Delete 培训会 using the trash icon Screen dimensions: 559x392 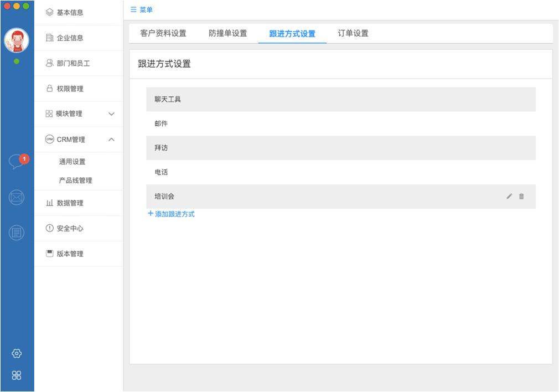[x=521, y=196]
